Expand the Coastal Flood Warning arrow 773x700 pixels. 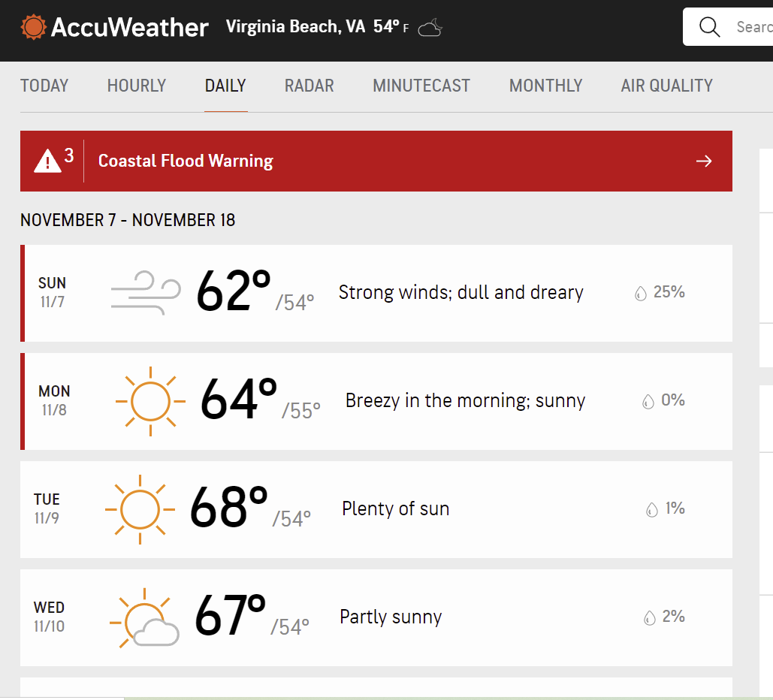(703, 161)
